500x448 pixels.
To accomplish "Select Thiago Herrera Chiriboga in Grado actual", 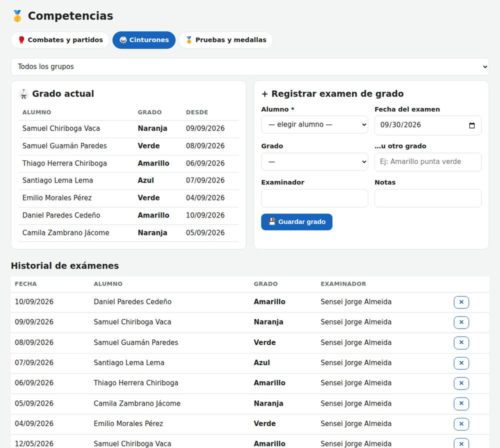I will pyautogui.click(x=64, y=163).
